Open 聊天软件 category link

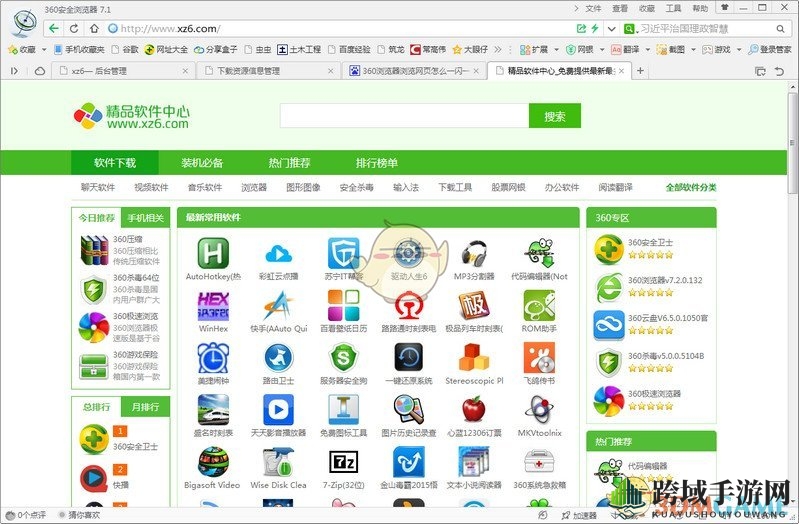coord(98,187)
